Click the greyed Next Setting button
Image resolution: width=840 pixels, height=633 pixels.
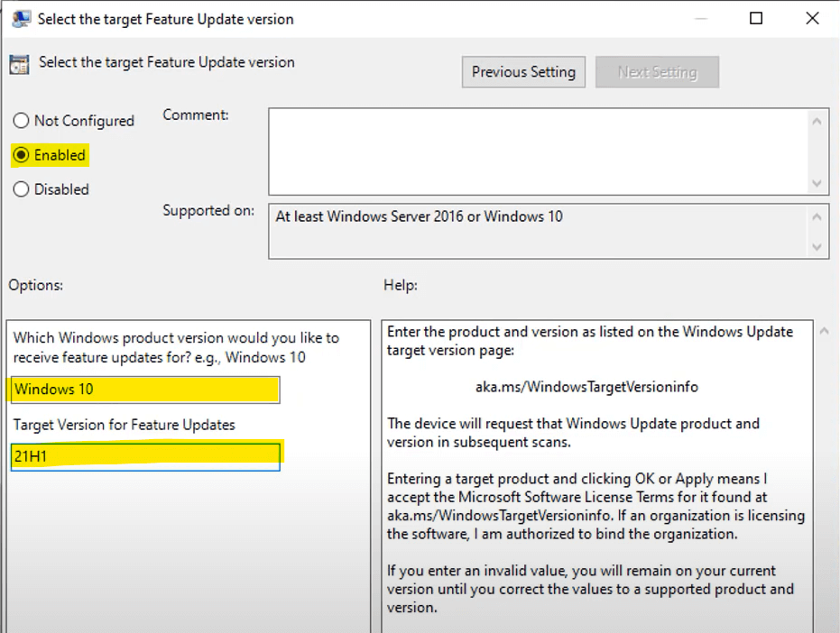(x=658, y=72)
